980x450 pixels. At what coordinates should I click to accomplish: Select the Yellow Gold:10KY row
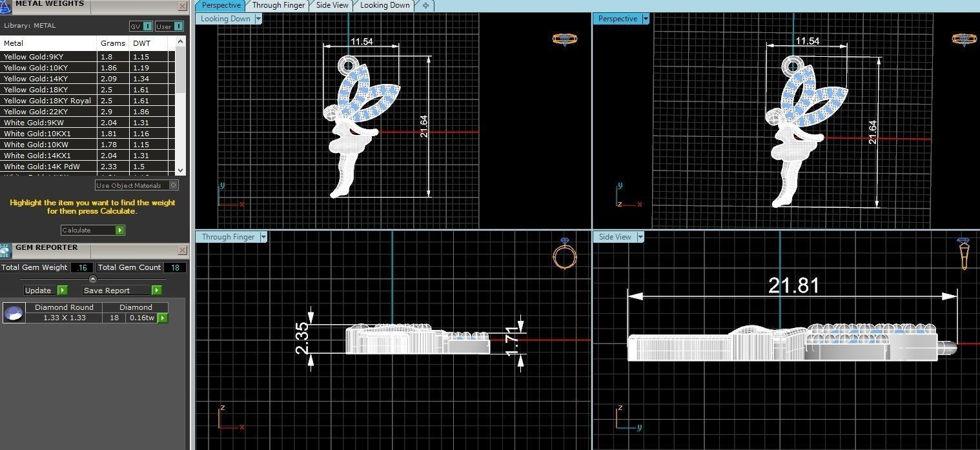pyautogui.click(x=87, y=68)
